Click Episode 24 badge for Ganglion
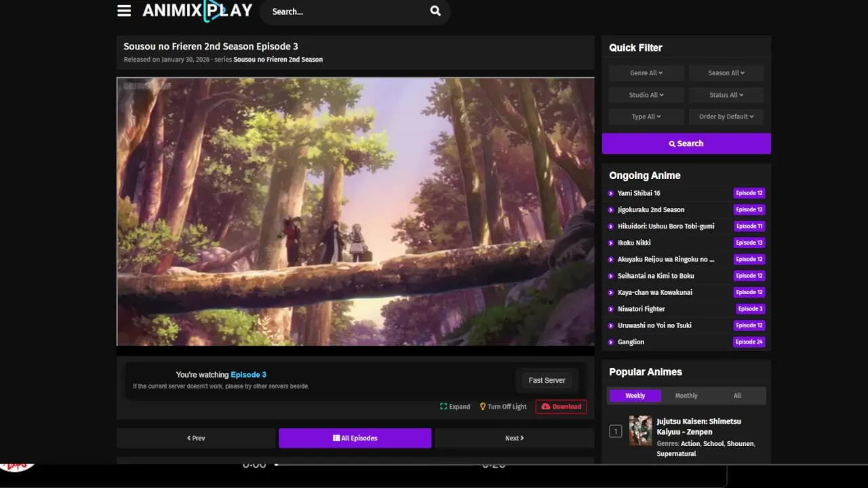 pos(749,342)
